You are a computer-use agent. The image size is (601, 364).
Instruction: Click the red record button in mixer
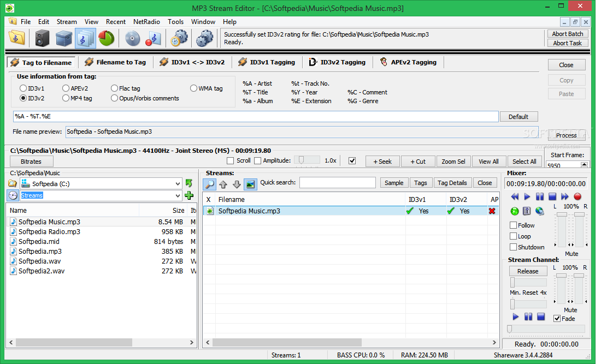(x=578, y=197)
